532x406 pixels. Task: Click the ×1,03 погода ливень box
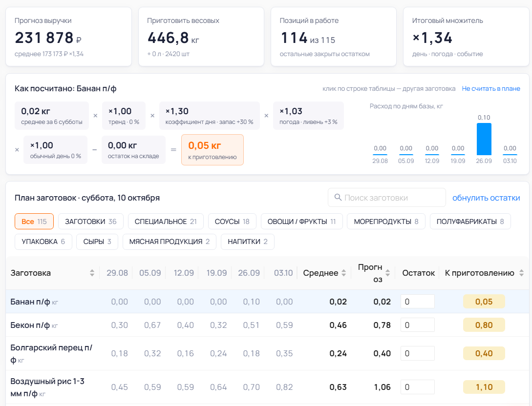click(308, 116)
